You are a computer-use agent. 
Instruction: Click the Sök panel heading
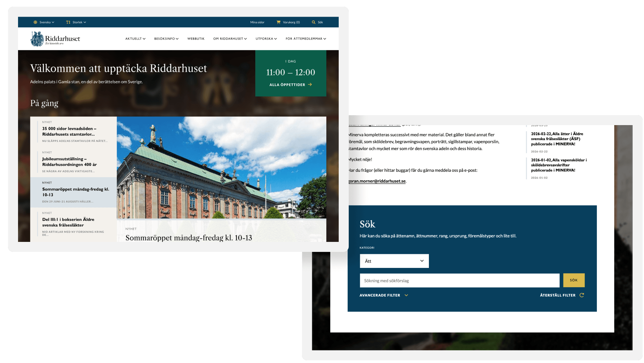[367, 224]
